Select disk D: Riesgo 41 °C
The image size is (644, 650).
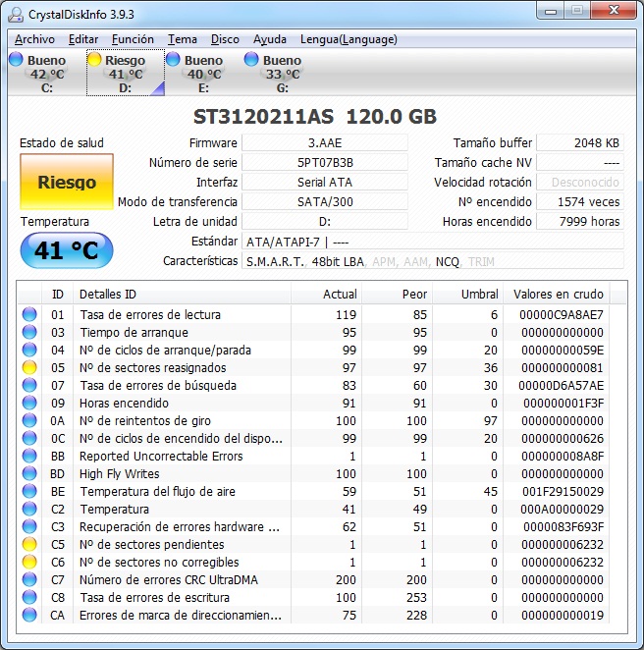125,73
